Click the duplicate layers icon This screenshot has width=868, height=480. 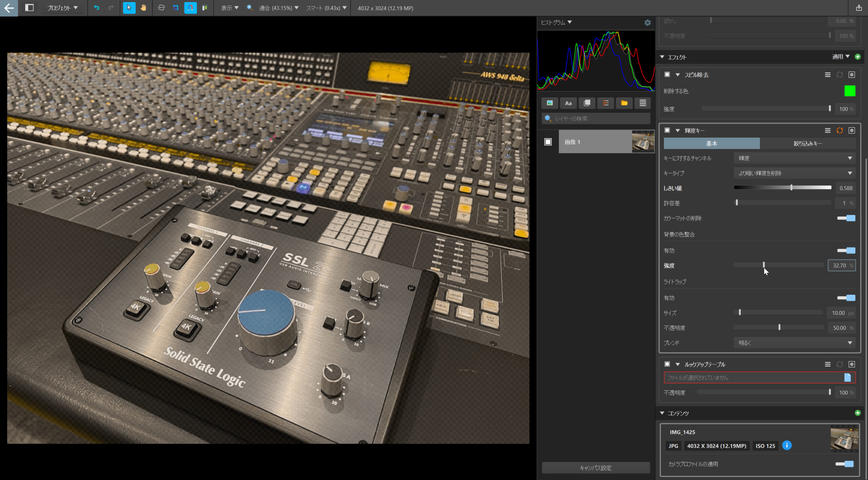[x=587, y=103]
